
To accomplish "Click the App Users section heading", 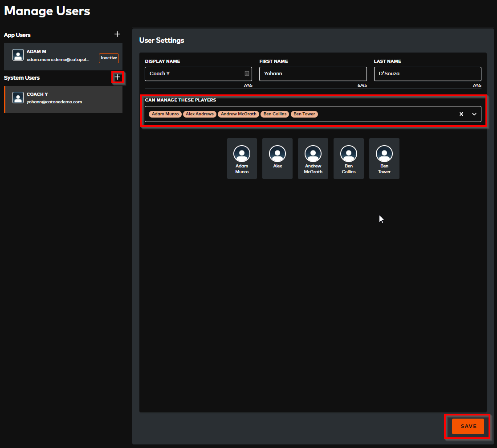I will [17, 35].
